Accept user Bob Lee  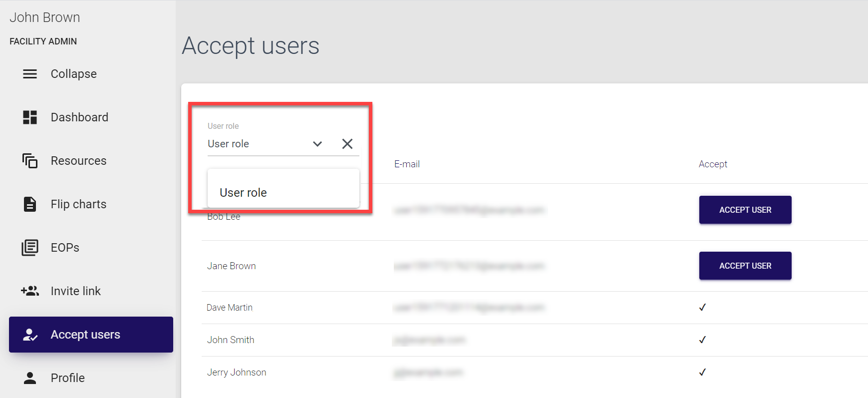745,210
